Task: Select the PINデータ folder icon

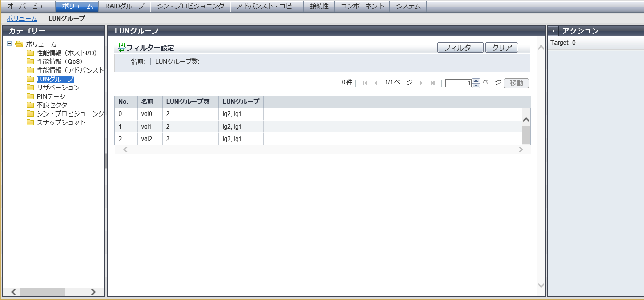Action: point(30,96)
